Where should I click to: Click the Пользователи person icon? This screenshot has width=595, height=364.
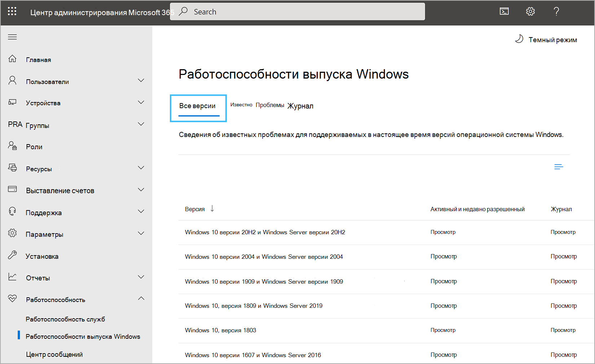(12, 80)
